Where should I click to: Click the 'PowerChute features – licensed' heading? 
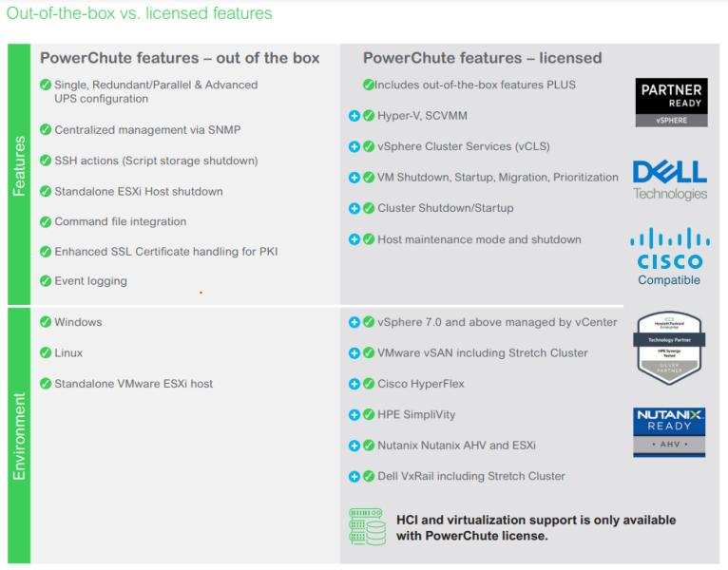tap(482, 59)
